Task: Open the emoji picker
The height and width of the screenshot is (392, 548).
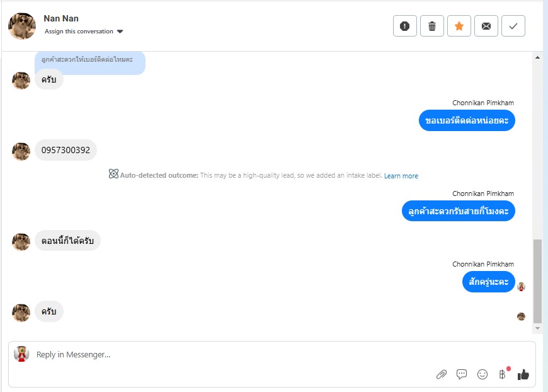Action: tap(482, 374)
